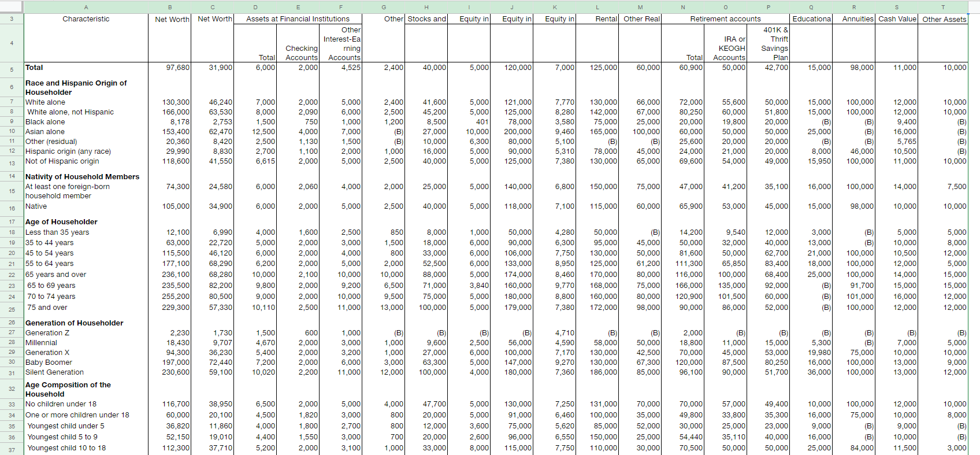This screenshot has width=980, height=455.
Task: Select the cell showing 255,200
Action: tap(170, 297)
